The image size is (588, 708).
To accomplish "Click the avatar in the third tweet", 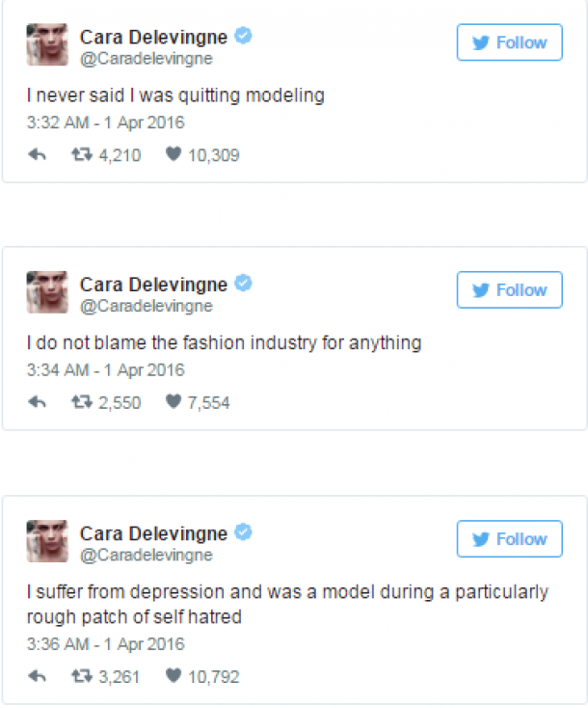I will [x=46, y=541].
